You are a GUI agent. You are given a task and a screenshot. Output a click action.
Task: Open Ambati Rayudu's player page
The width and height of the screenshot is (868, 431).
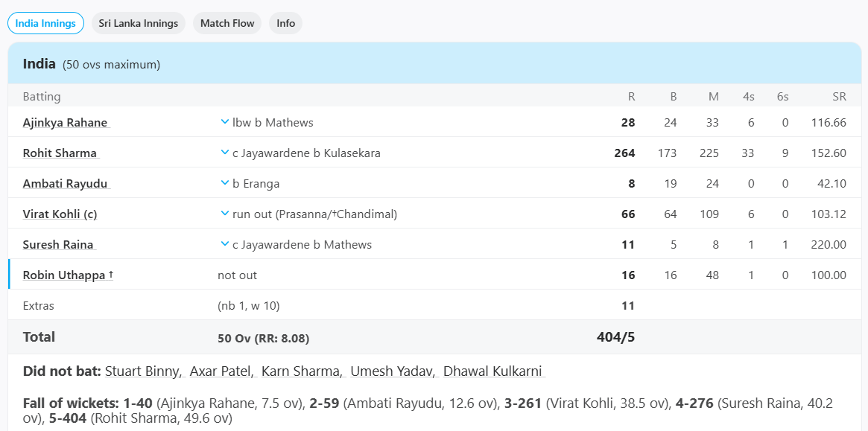point(65,182)
